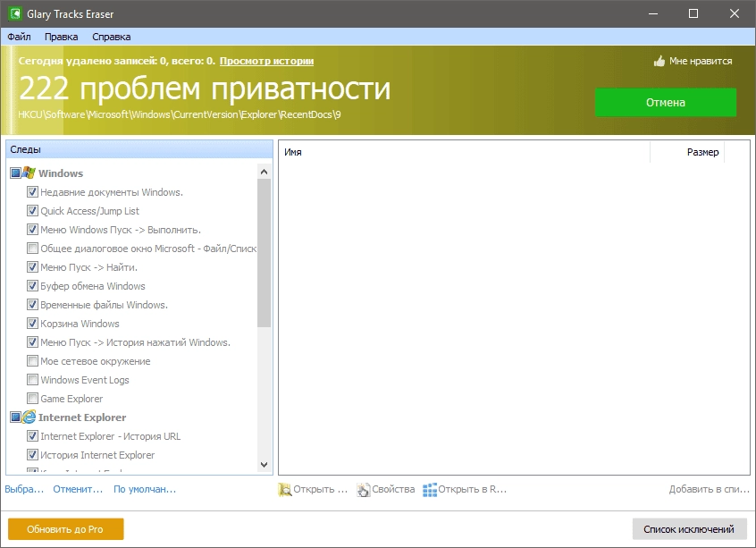
Task: Click the green Отмена button
Action: click(666, 102)
